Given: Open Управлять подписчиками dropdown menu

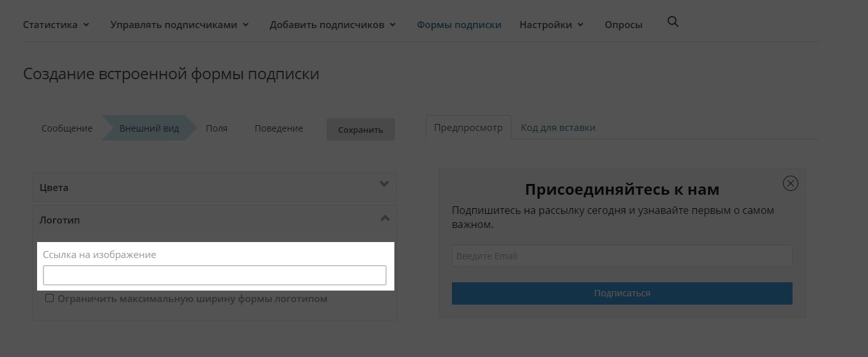Looking at the screenshot, I should (x=180, y=25).
